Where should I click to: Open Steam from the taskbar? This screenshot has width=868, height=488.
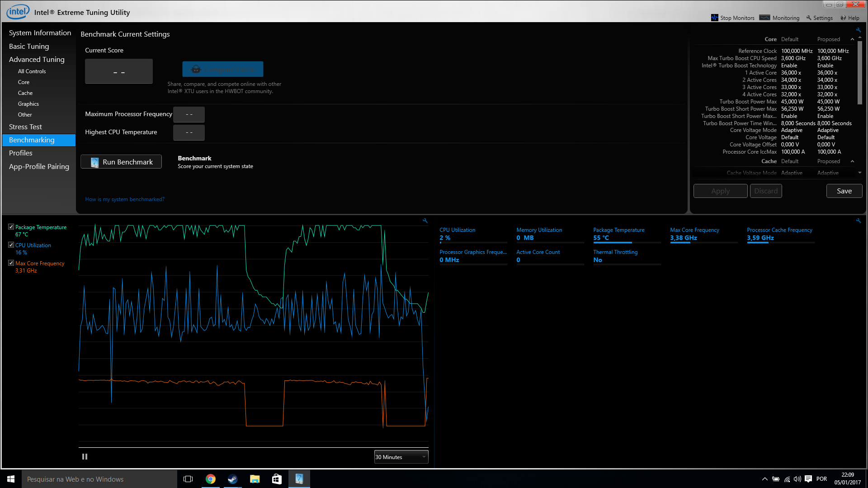coord(232,479)
